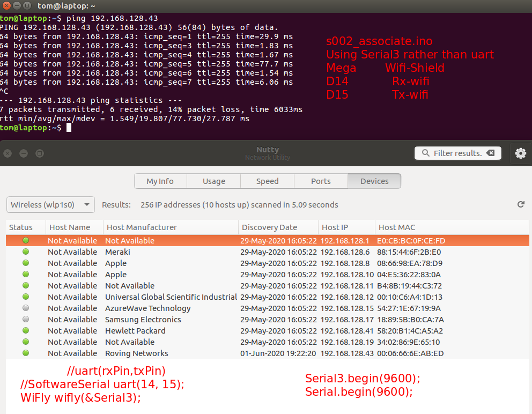The height and width of the screenshot is (414, 532).
Task: Click the refresh scan icon
Action: pyautogui.click(x=520, y=204)
